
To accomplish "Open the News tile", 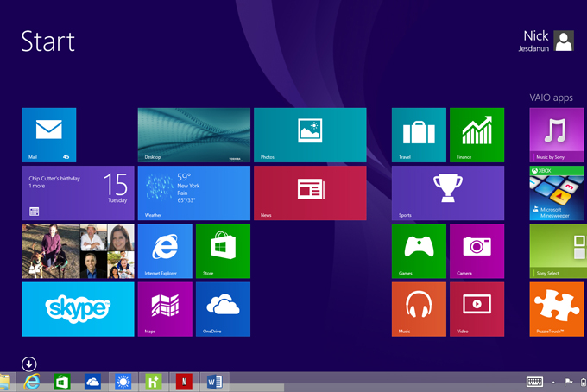I will [x=310, y=193].
